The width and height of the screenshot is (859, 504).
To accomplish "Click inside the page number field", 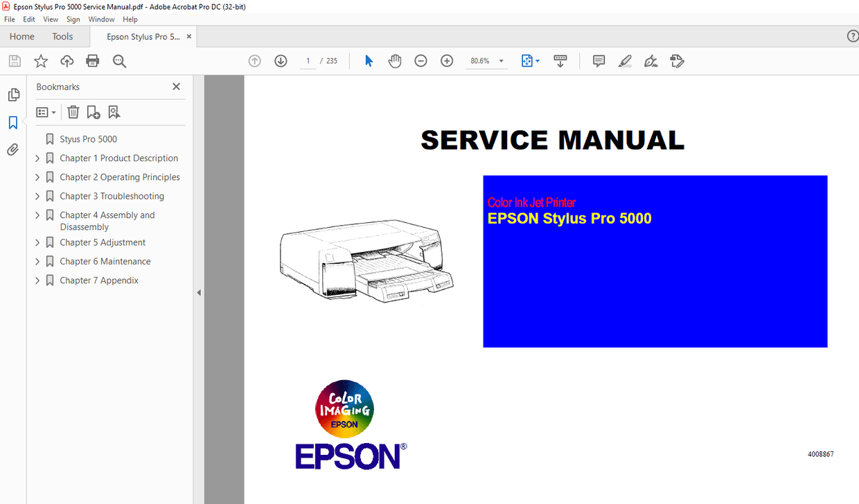I will pyautogui.click(x=308, y=61).
